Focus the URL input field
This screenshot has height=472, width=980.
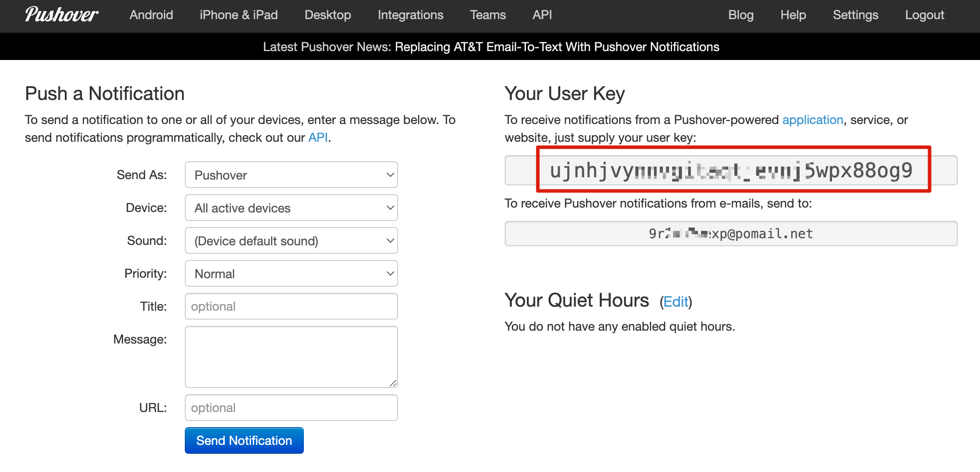pyautogui.click(x=291, y=408)
